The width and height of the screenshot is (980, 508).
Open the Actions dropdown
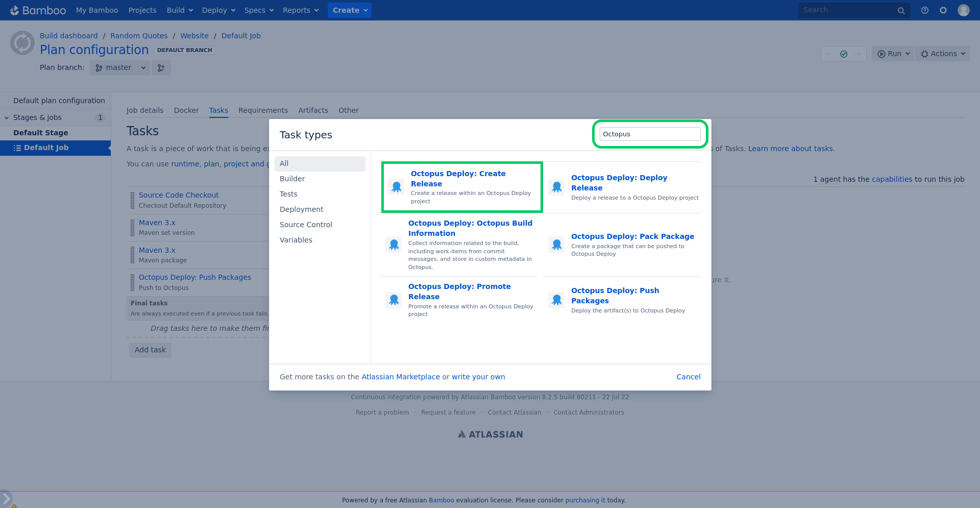click(943, 54)
